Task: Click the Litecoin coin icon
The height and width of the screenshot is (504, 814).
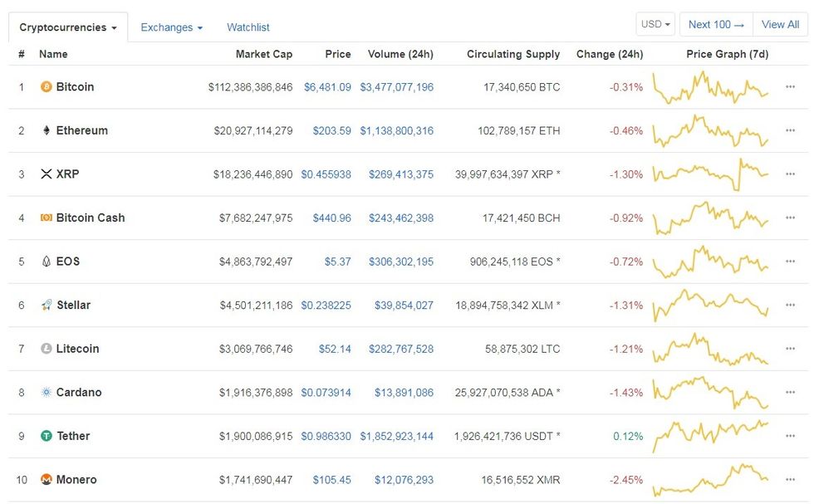Action: pos(47,348)
